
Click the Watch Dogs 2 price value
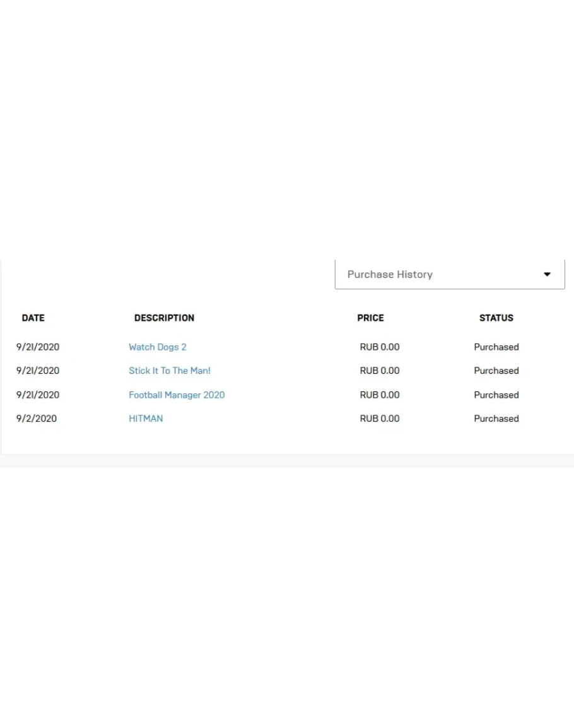click(380, 347)
